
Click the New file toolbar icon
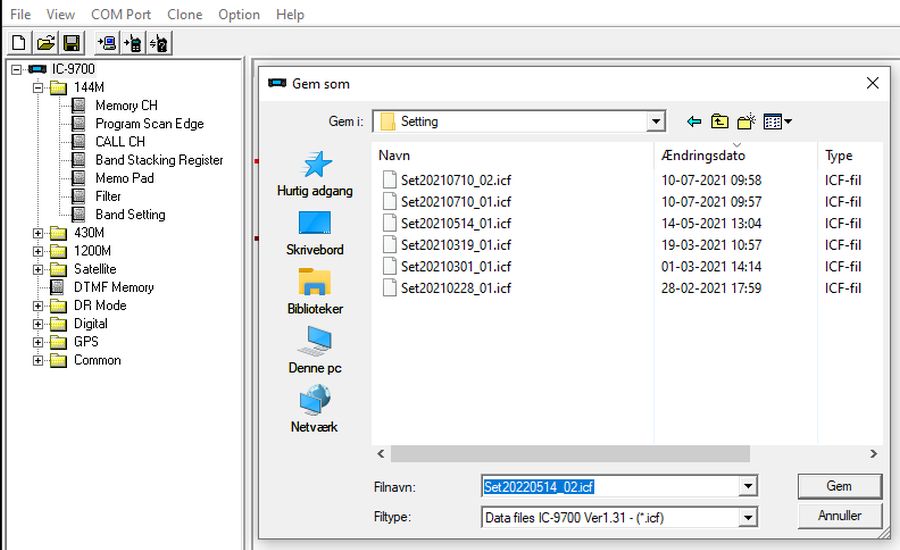click(x=19, y=43)
